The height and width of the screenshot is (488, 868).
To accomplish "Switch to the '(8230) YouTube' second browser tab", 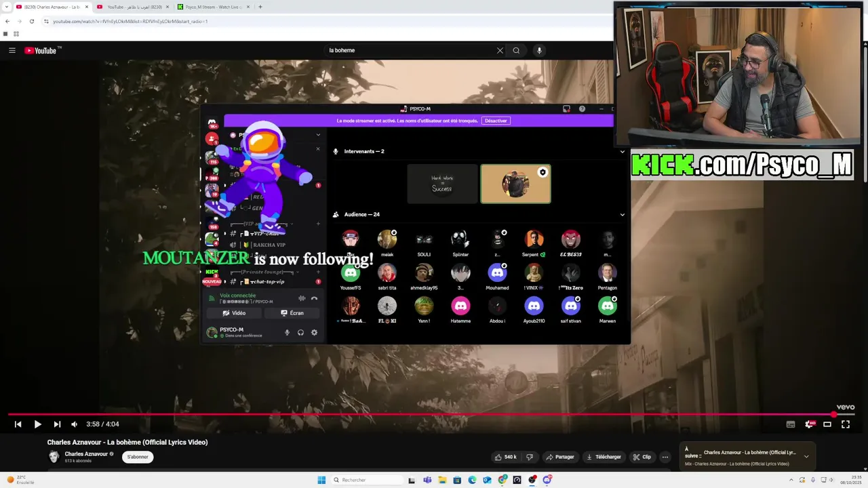I will (x=133, y=7).
